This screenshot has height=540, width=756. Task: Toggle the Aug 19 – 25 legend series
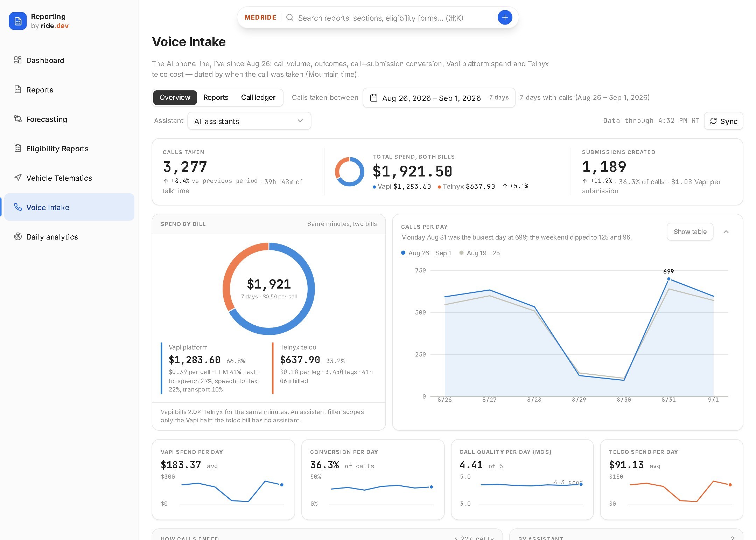pos(479,253)
